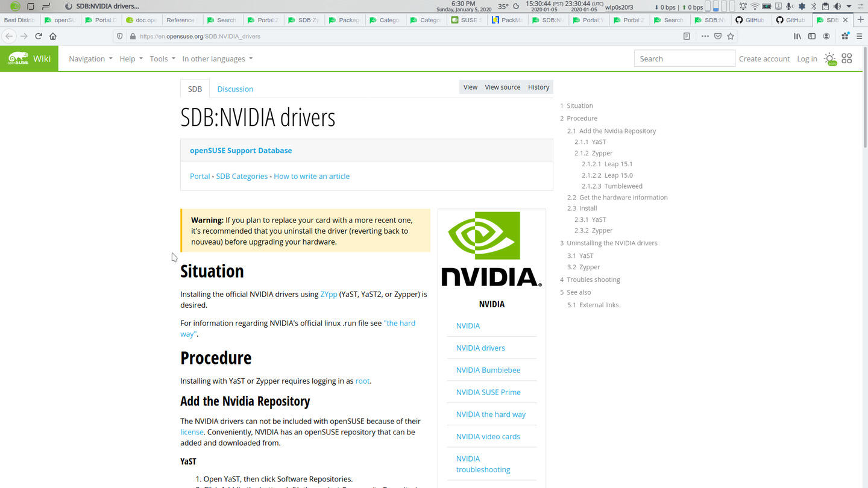Image resolution: width=868 pixels, height=488 pixels.
Task: Open tracking protection shield info
Action: pyautogui.click(x=120, y=36)
